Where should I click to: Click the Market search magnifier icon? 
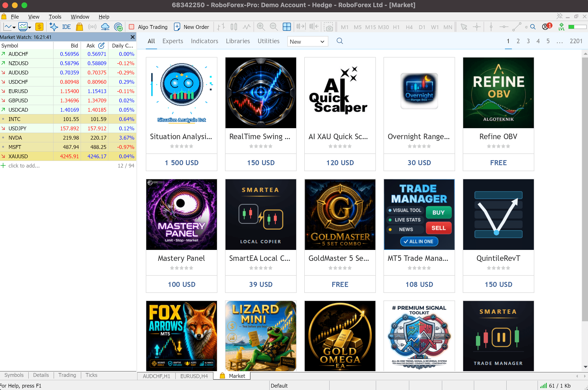[340, 41]
